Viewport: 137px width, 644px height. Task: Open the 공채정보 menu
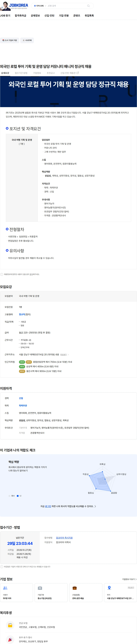pyautogui.click(x=35, y=16)
